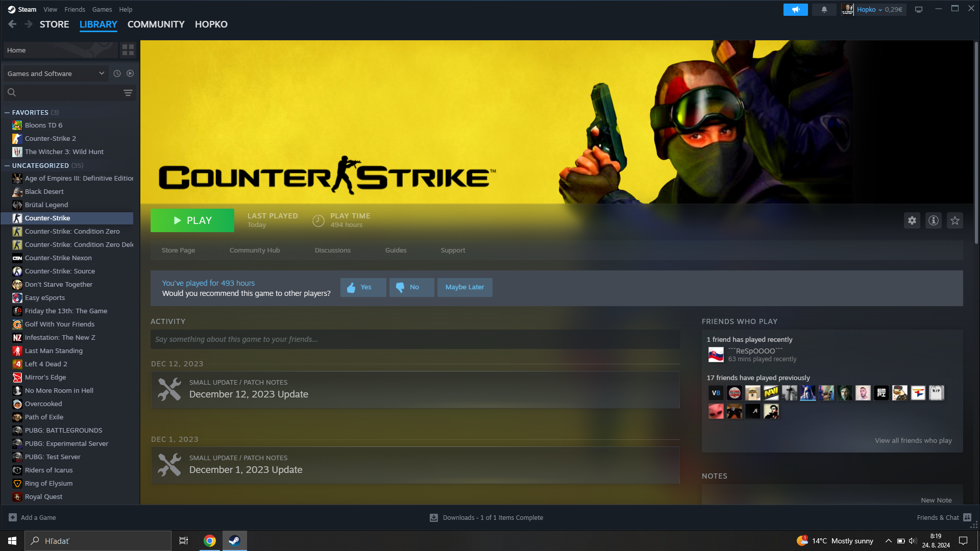980x551 pixels.
Task: Collapse the Uncategorized category
Action: (x=7, y=165)
